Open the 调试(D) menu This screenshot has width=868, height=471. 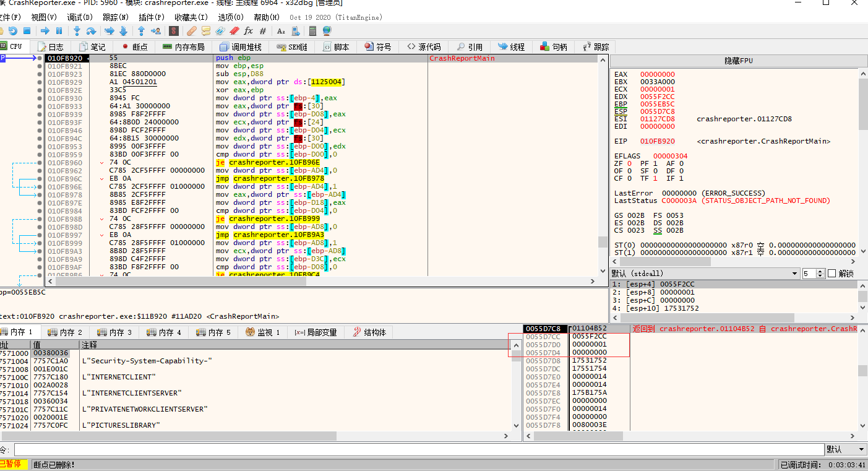coord(79,17)
